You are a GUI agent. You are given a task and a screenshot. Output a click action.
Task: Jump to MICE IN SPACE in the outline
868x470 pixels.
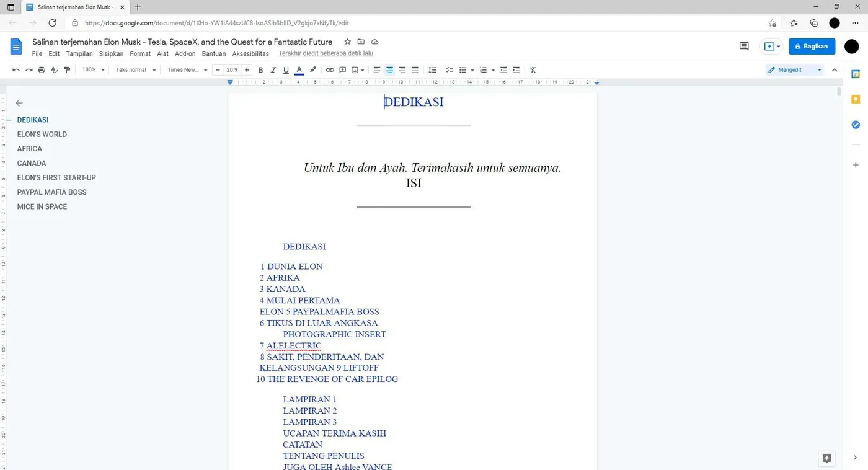click(x=42, y=206)
